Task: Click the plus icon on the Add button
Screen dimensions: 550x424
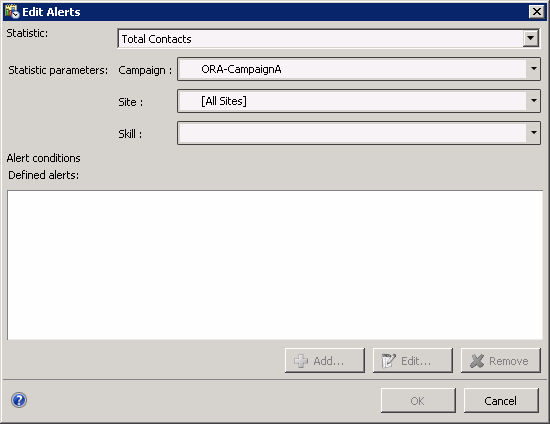Action: [301, 361]
